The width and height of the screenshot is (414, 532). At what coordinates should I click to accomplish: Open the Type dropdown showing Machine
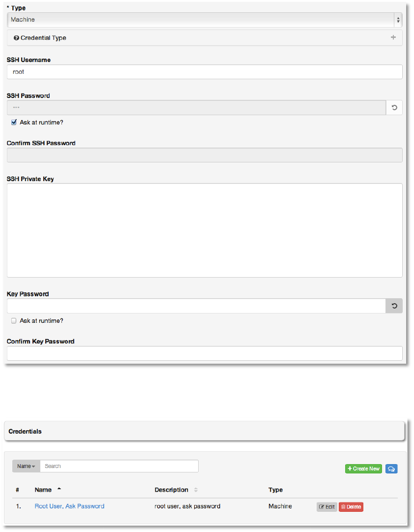click(x=205, y=20)
